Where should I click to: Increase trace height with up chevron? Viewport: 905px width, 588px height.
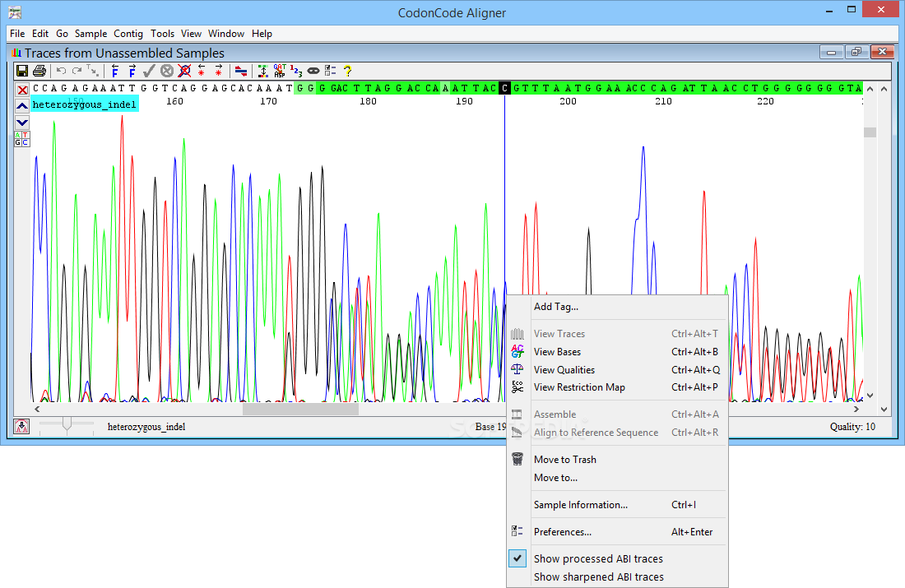(22, 105)
